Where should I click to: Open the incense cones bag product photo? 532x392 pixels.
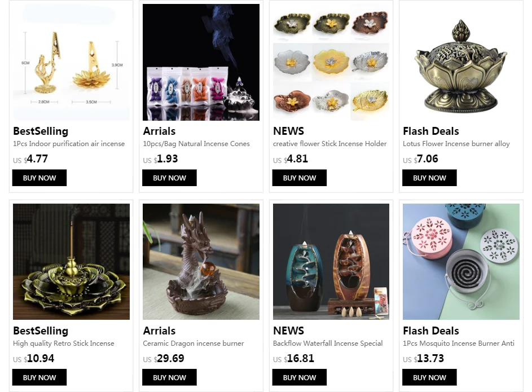pos(201,62)
